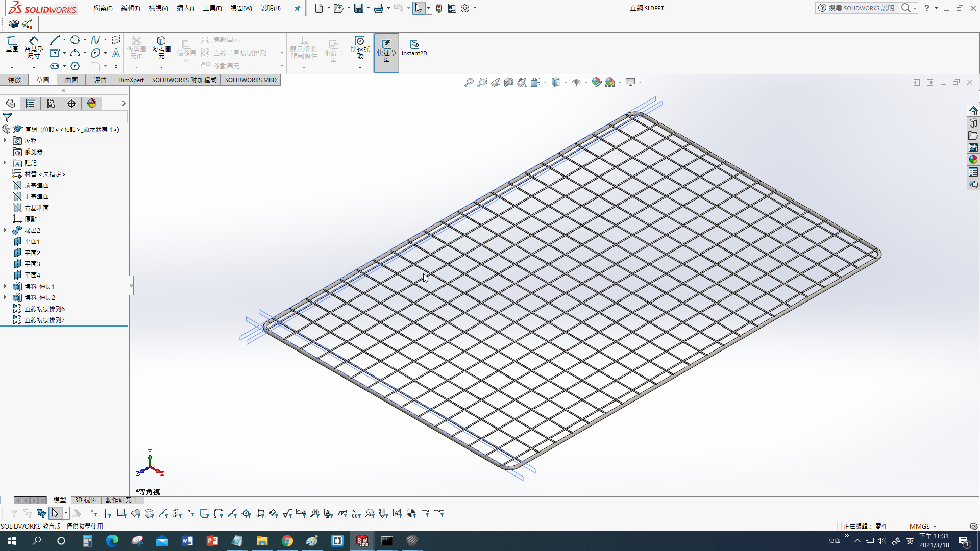Open the DimXpertManager tab icon
980x551 pixels.
(x=71, y=104)
